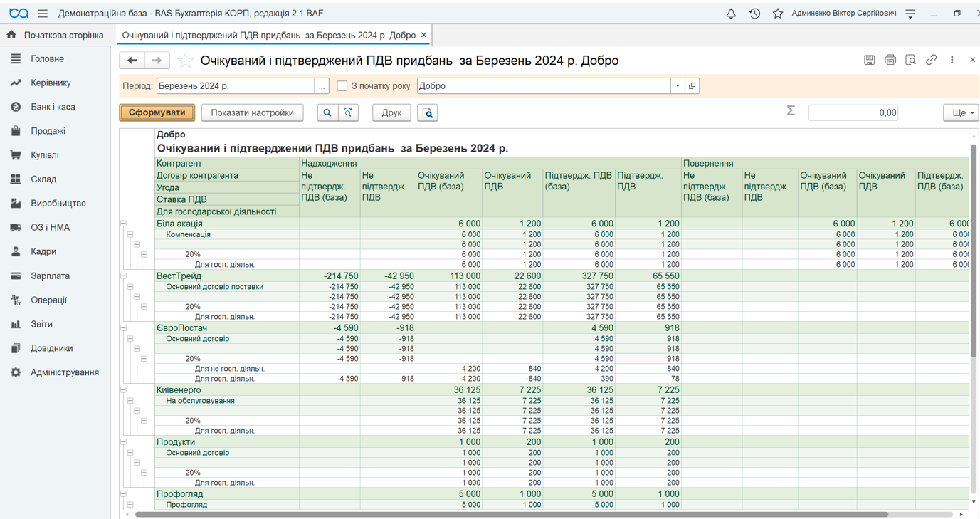This screenshot has width=980, height=519.
Task: Collapse the Біла акація group row
Action: 123,224
